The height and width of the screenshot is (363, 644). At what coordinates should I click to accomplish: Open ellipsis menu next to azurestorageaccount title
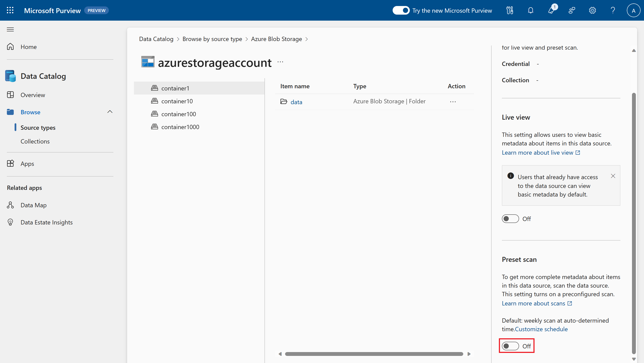(x=280, y=62)
